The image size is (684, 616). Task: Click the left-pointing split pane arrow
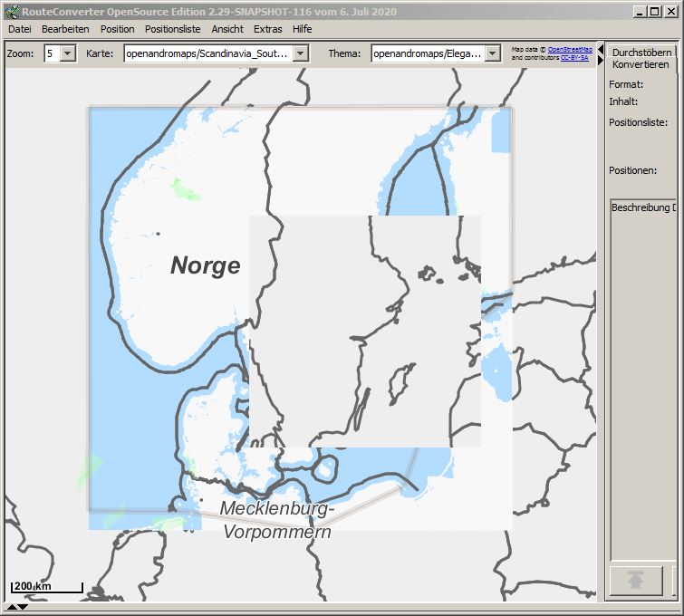pos(600,48)
